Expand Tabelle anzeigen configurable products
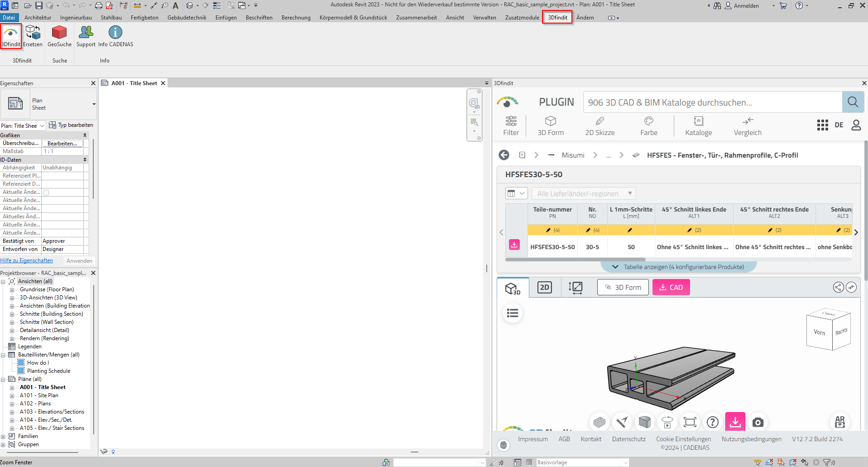 (x=678, y=267)
